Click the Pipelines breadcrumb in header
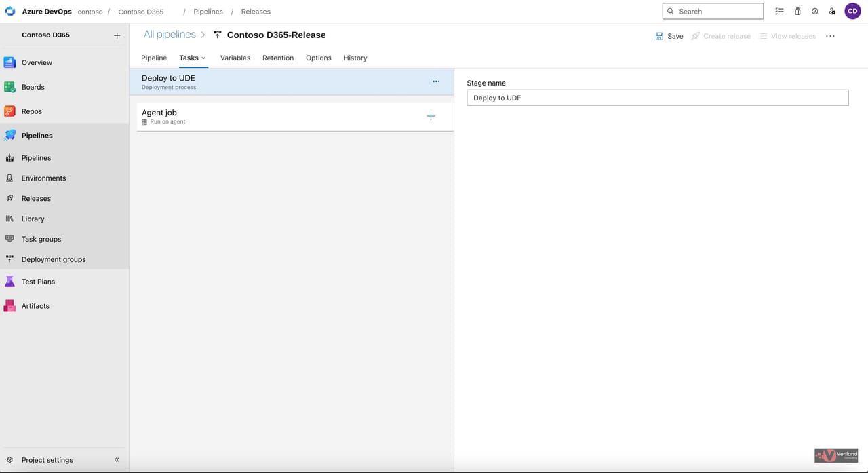 coord(208,12)
